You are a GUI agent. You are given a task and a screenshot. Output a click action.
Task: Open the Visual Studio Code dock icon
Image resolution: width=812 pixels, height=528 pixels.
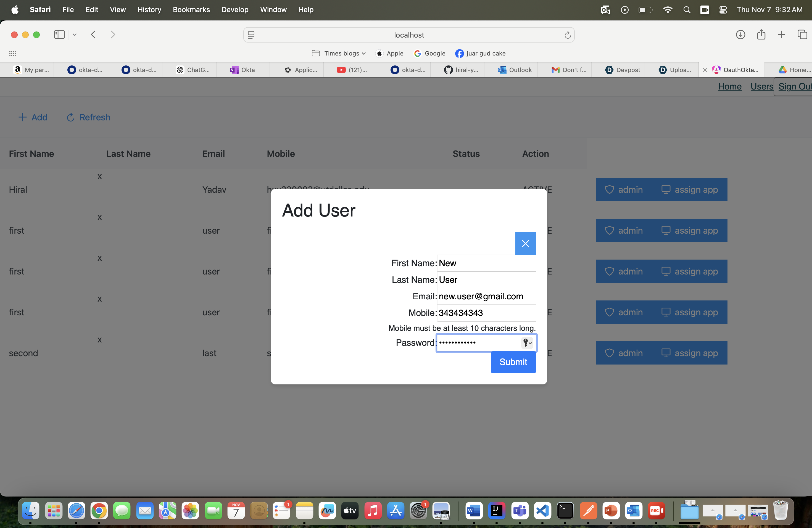(x=542, y=510)
